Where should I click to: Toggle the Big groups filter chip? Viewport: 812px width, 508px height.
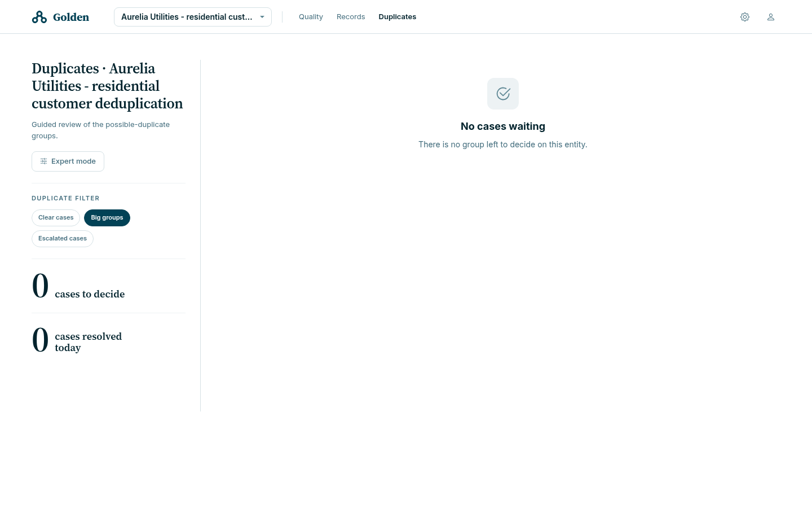[x=107, y=218]
